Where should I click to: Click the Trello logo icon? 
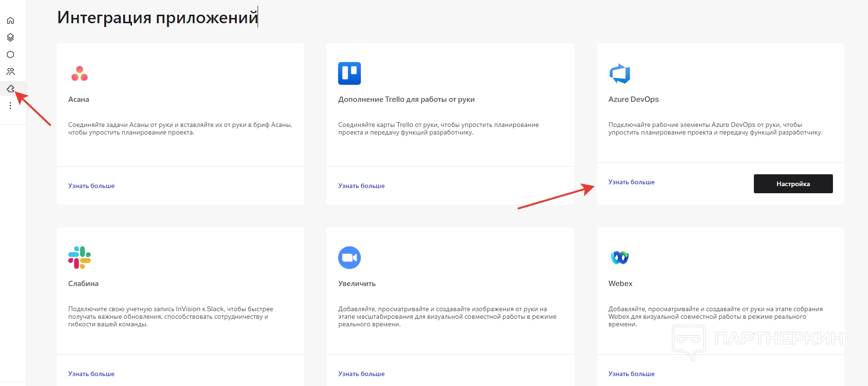point(349,73)
